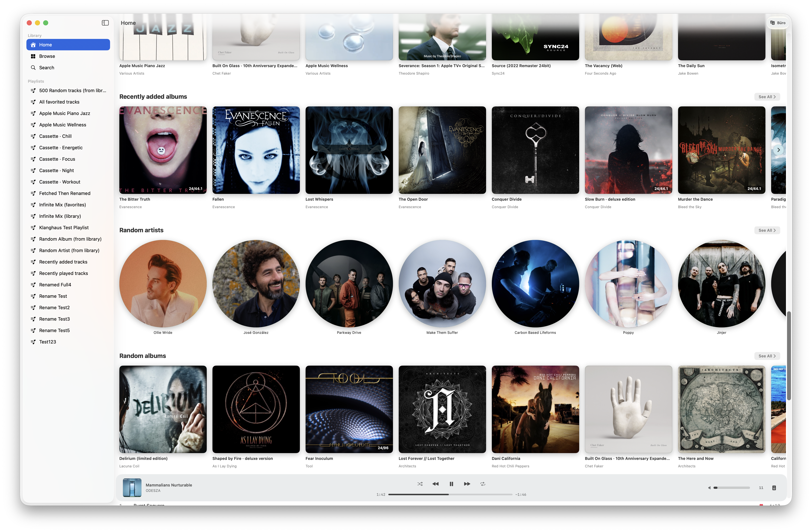
Task: Open Klanghaus Test Playlist
Action: coord(68,228)
